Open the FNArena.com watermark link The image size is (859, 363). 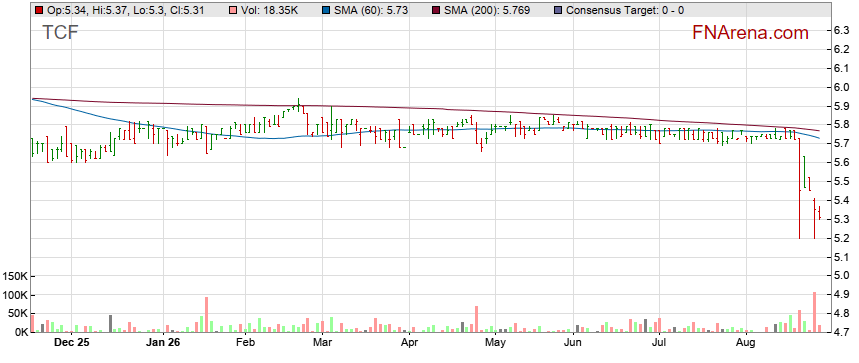750,33
